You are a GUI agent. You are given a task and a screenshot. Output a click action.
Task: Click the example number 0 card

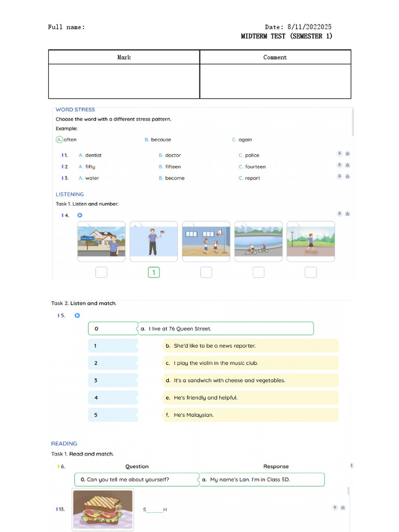point(113,328)
